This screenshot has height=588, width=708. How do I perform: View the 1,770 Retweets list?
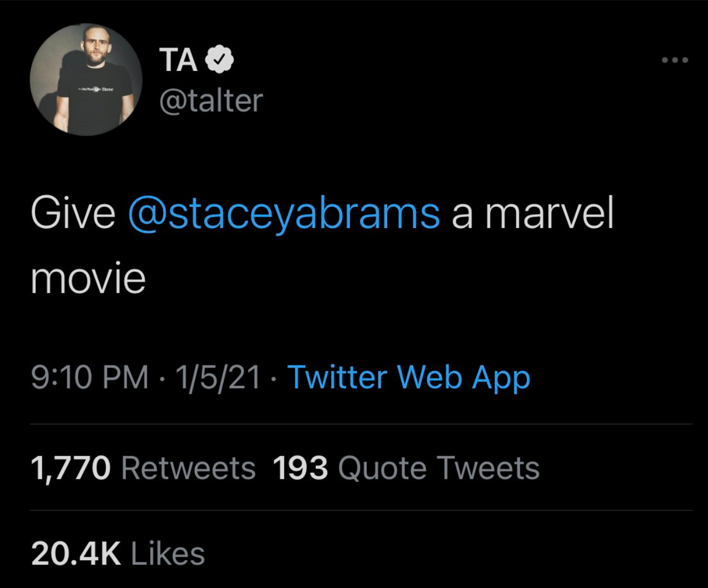pos(143,468)
